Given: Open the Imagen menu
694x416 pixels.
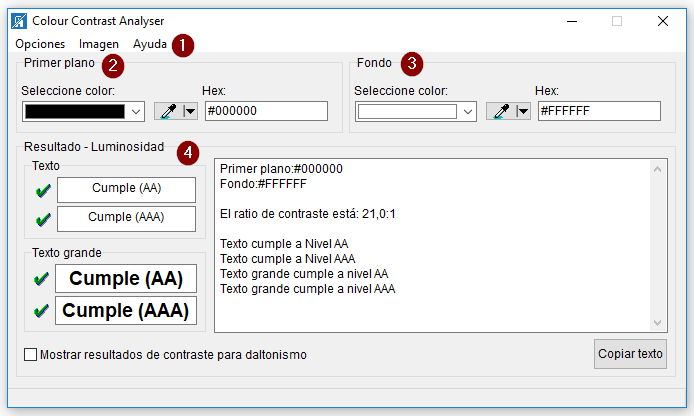Looking at the screenshot, I should tap(99, 44).
